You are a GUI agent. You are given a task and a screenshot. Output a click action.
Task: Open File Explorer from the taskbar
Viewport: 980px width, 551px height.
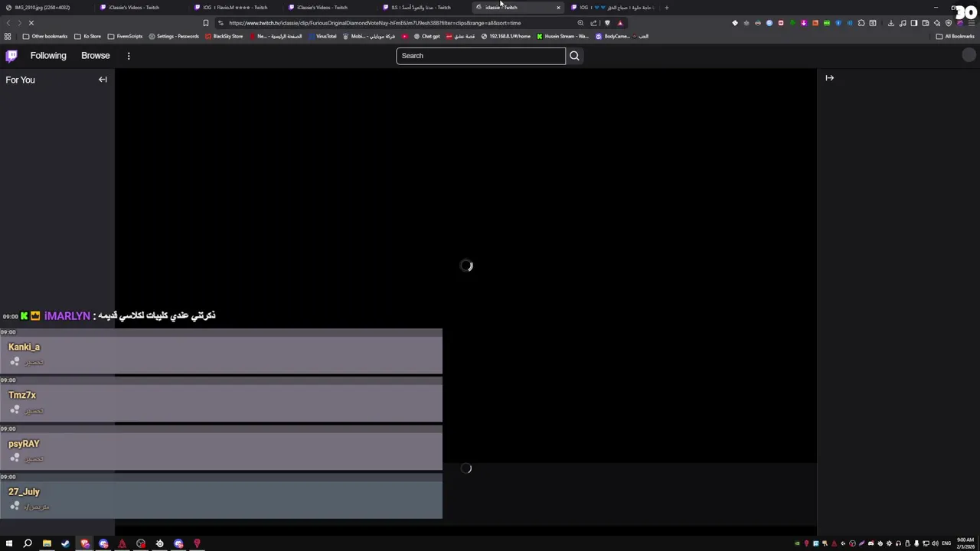47,543
